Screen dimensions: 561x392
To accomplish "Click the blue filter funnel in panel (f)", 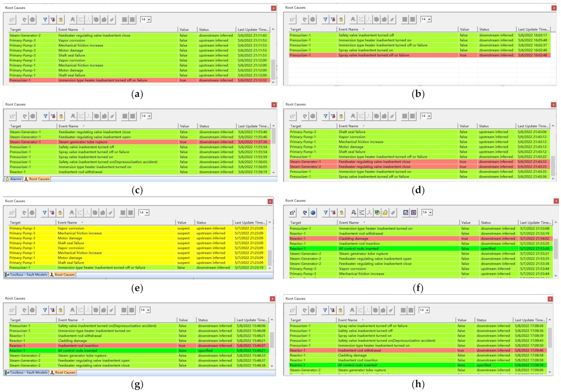I will (x=326, y=213).
